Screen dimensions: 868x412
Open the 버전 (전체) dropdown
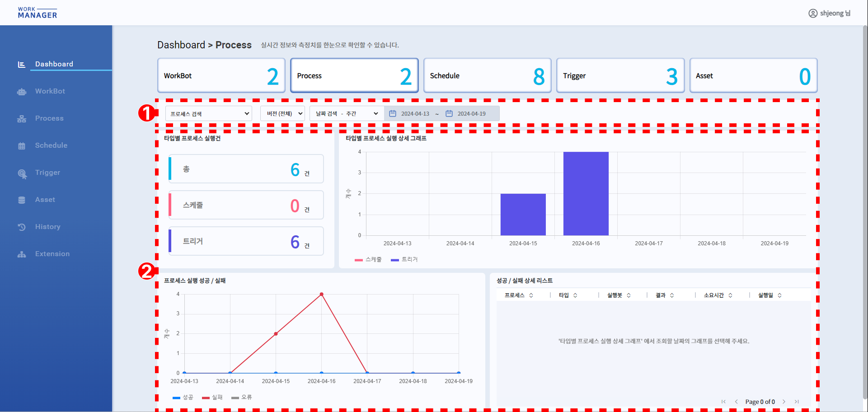(282, 113)
